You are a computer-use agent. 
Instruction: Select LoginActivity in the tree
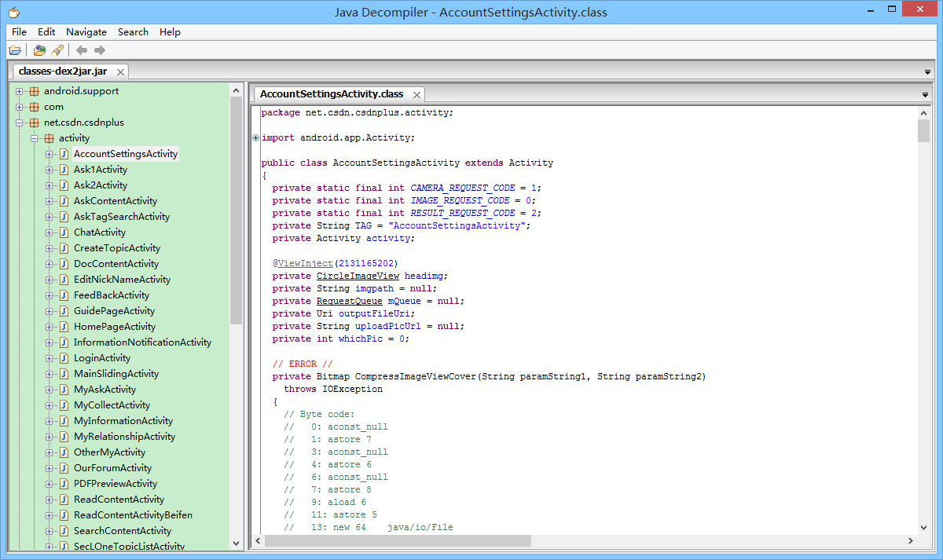coord(102,358)
